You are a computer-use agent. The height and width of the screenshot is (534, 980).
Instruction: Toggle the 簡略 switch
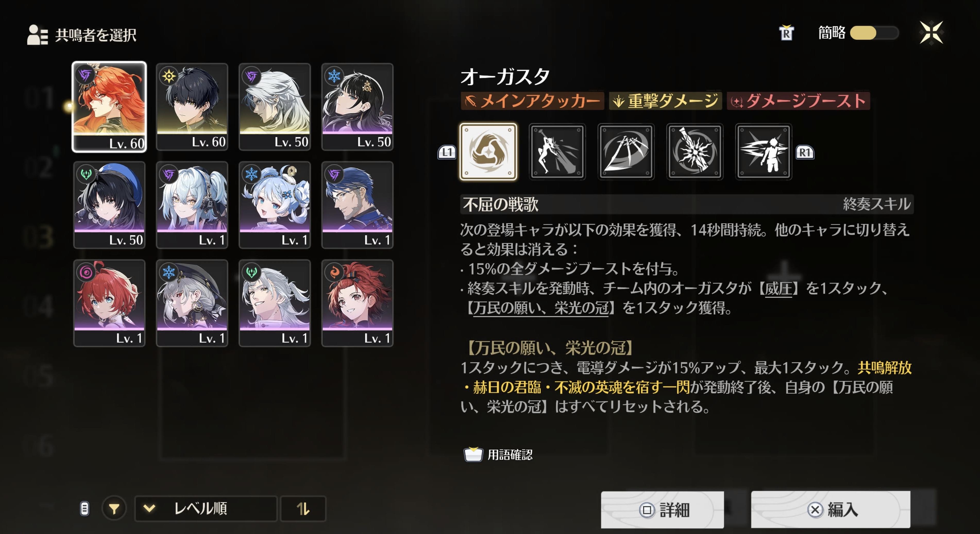(x=874, y=33)
